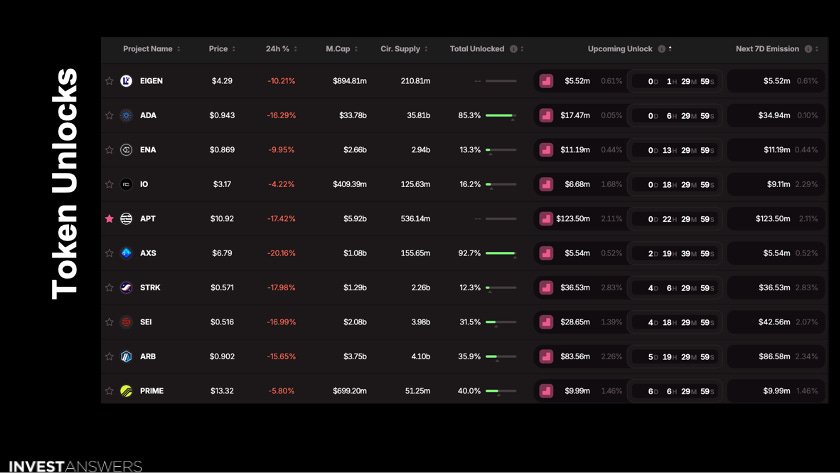Viewport: 840px width, 473px height.
Task: Sort by Price column arrows
Action: 234,49
